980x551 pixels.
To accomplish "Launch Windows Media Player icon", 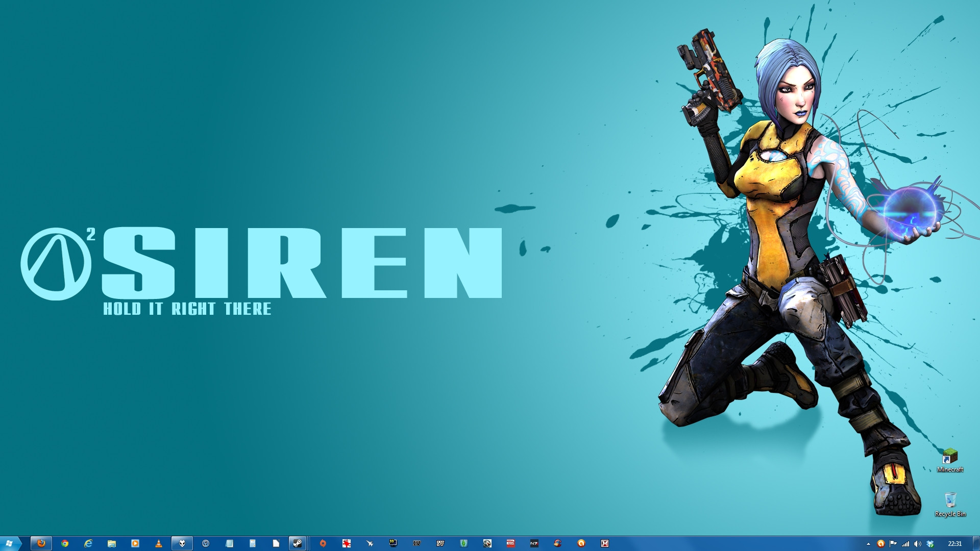I will (135, 543).
